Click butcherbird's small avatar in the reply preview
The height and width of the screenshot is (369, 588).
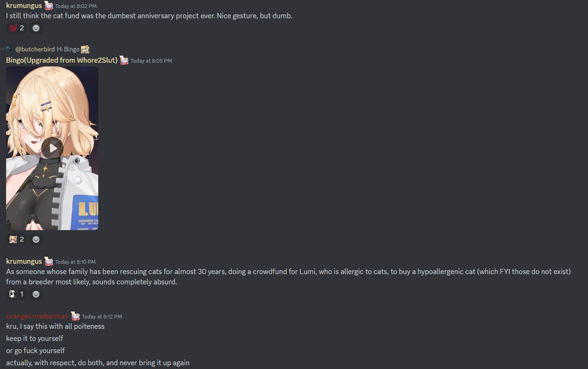(9, 49)
